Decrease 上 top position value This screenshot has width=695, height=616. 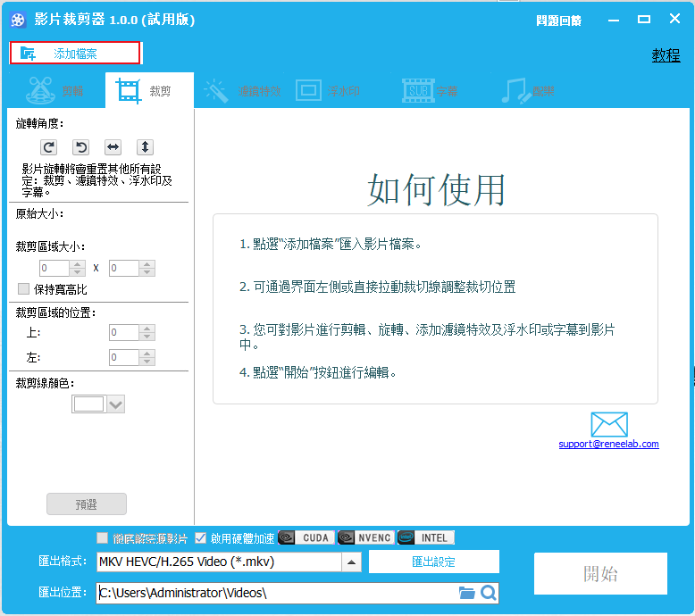point(147,336)
